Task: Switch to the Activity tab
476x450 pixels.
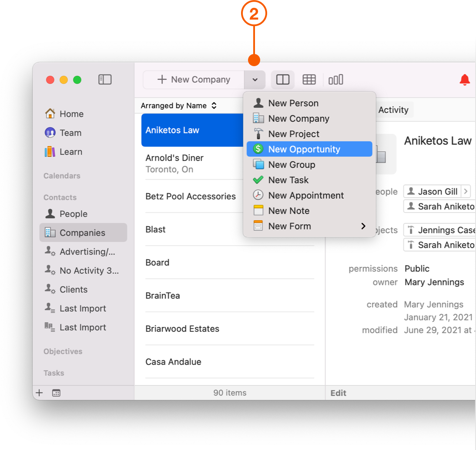Action: [394, 110]
